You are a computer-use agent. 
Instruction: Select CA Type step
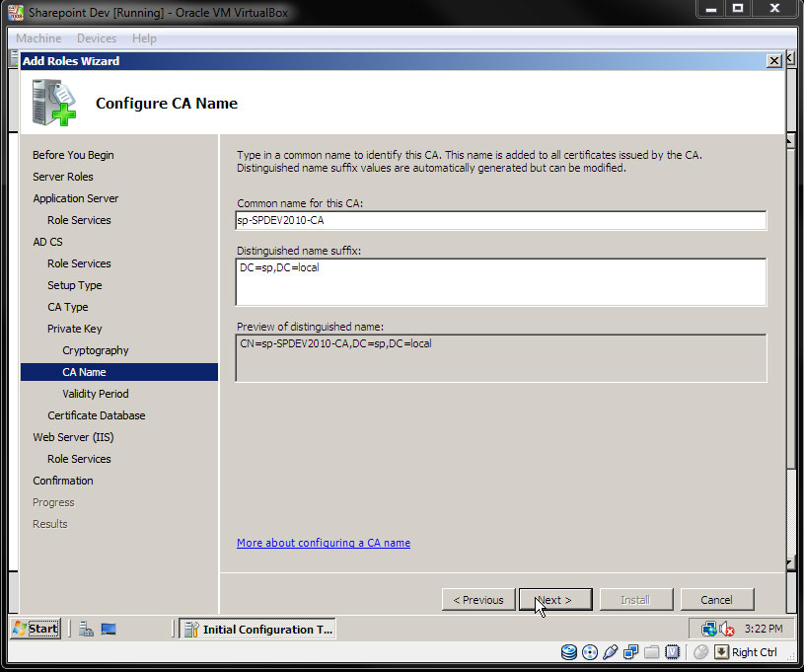(x=68, y=307)
